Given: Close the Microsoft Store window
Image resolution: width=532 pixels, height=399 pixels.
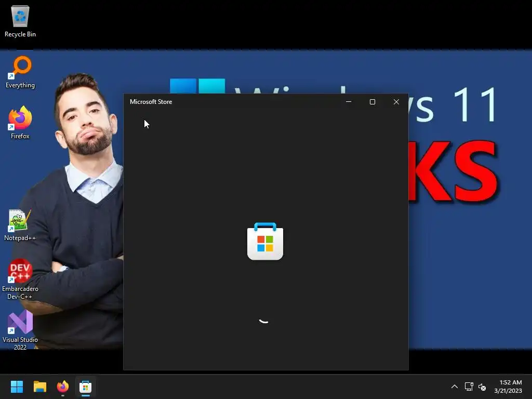Looking at the screenshot, I should pyautogui.click(x=396, y=102).
